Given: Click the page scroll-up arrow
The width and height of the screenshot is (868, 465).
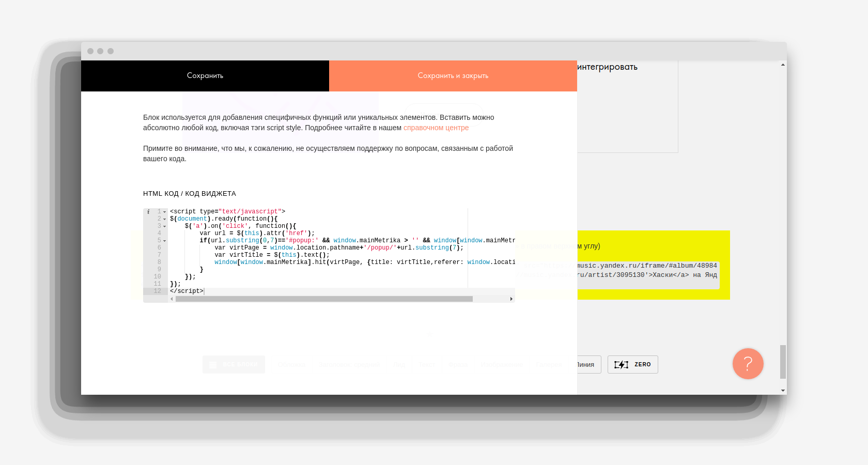Looking at the screenshot, I should click(x=783, y=65).
